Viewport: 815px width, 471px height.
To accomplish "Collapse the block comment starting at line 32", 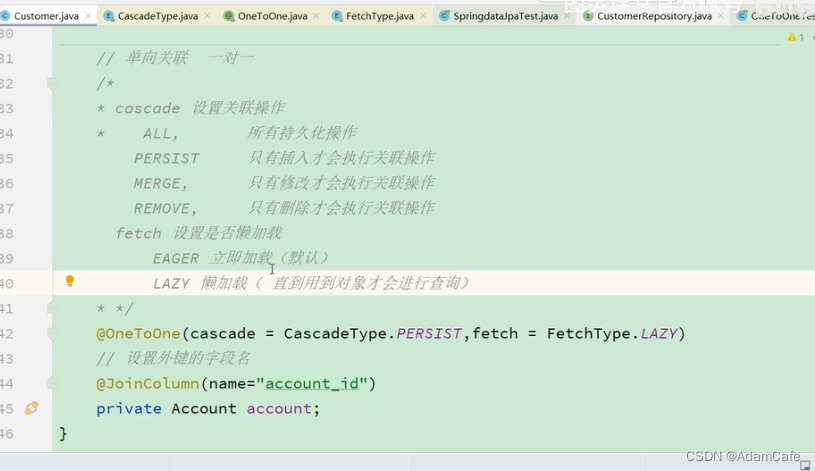I will coord(52,83).
